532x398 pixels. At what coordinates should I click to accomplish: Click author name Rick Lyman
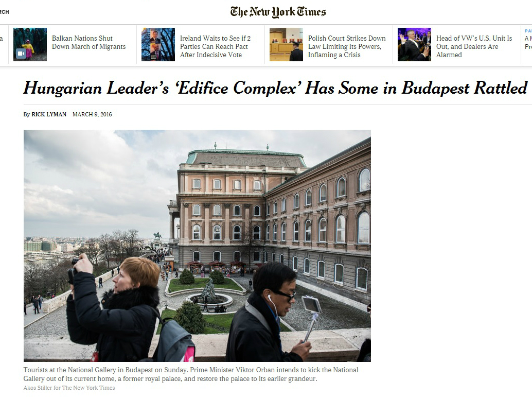(x=49, y=114)
